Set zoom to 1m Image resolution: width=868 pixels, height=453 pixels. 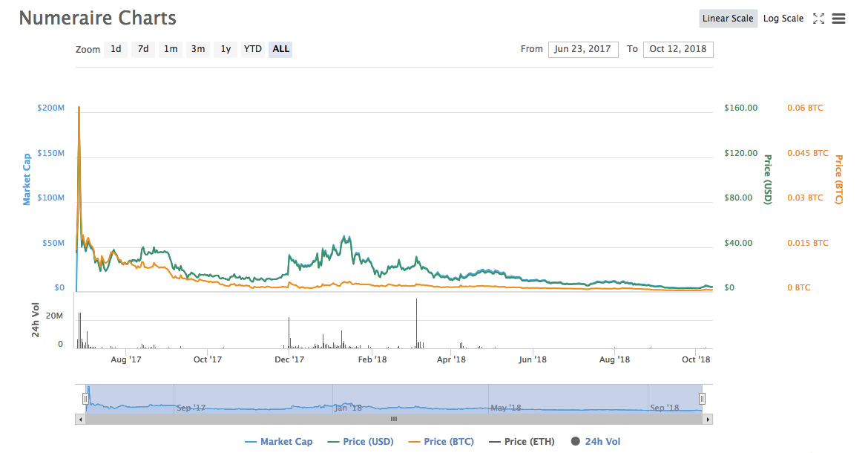click(x=171, y=49)
